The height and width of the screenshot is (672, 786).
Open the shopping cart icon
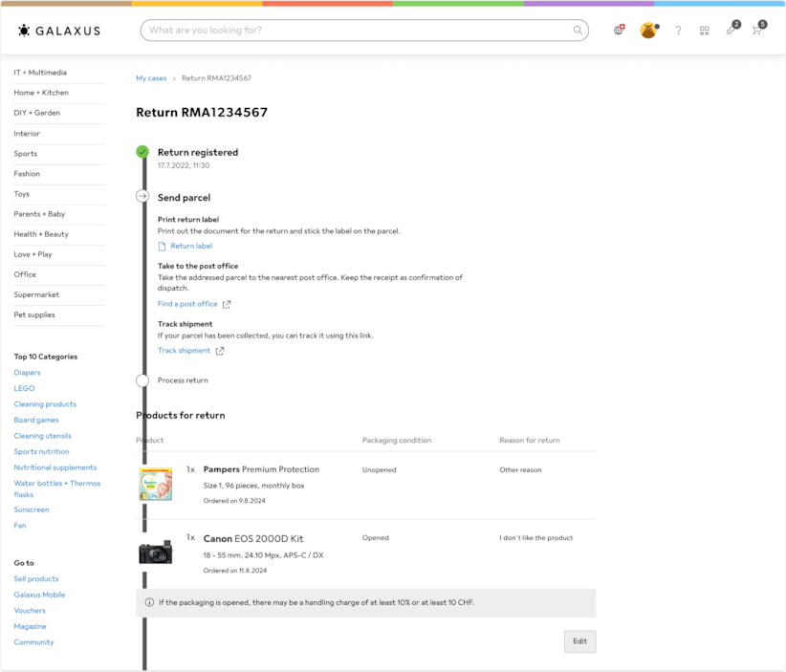(x=756, y=31)
